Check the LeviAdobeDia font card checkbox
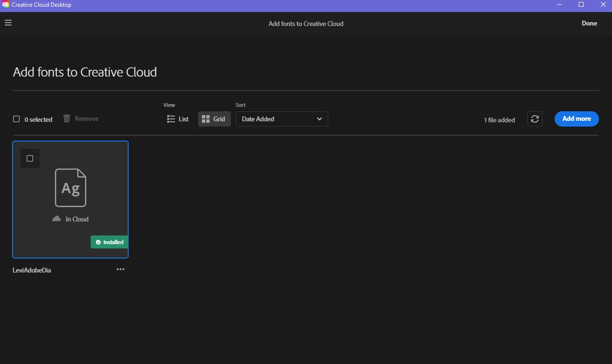The width and height of the screenshot is (612, 364). [x=30, y=158]
